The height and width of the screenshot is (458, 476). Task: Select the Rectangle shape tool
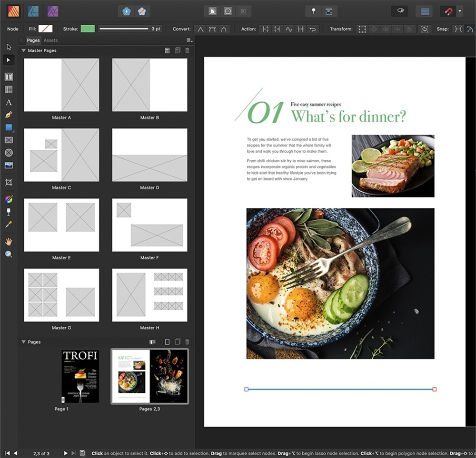click(9, 127)
